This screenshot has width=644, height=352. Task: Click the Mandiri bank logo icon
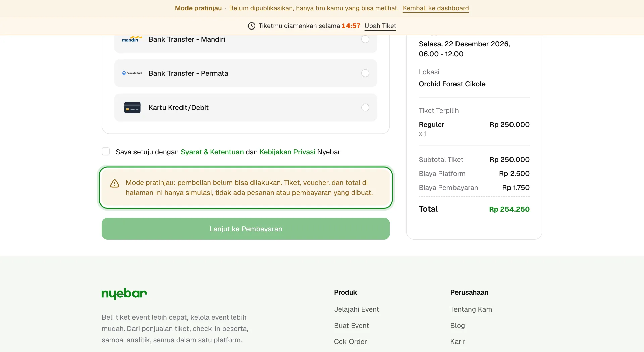[x=132, y=39]
